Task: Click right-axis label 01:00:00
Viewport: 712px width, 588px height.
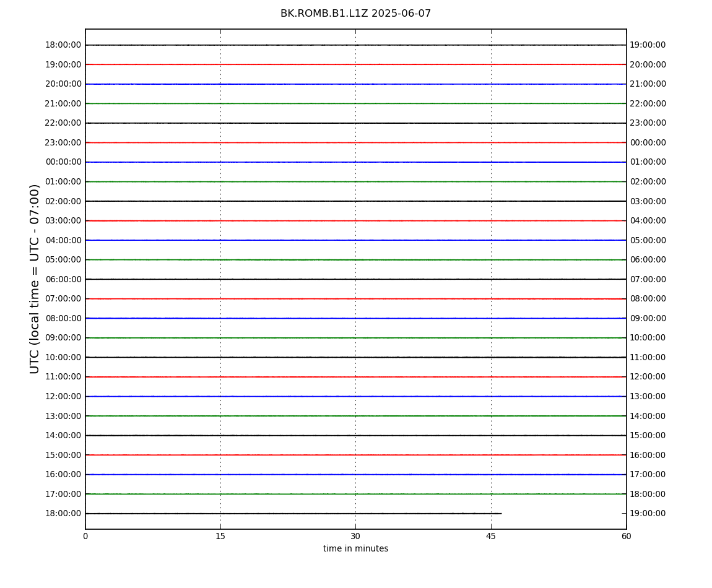Action: pyautogui.click(x=648, y=162)
